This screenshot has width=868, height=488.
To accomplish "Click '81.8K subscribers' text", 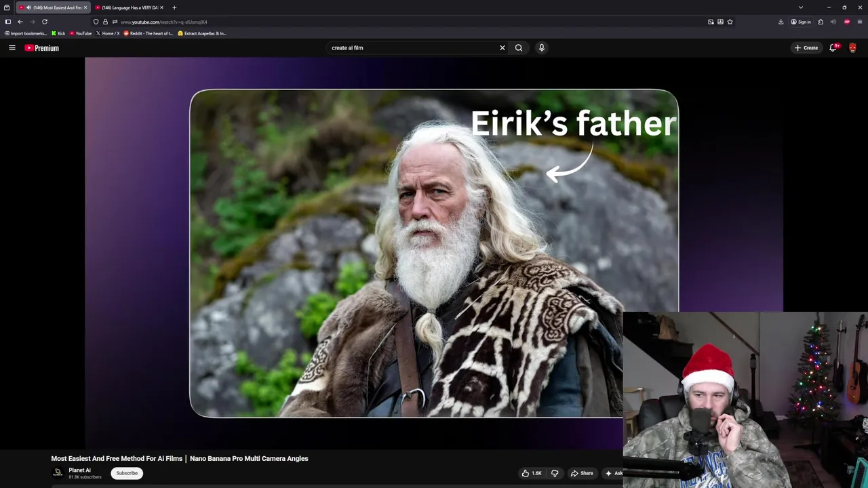I will click(85, 477).
